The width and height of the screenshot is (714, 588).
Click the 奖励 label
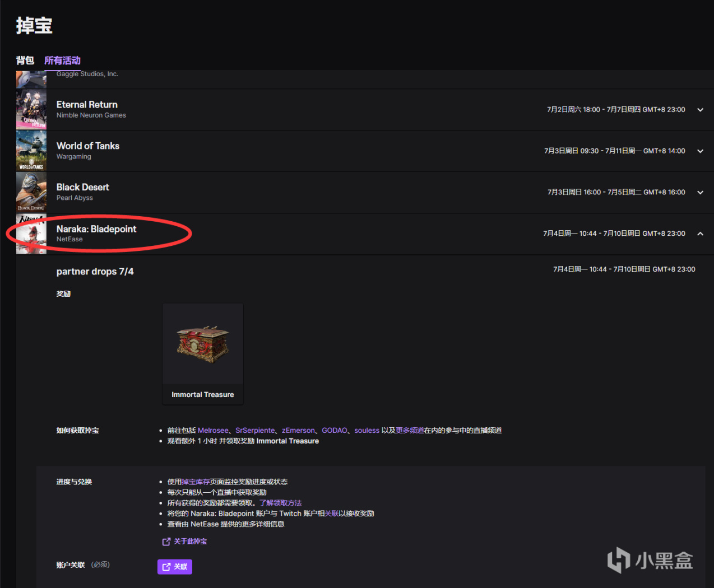[x=63, y=294]
